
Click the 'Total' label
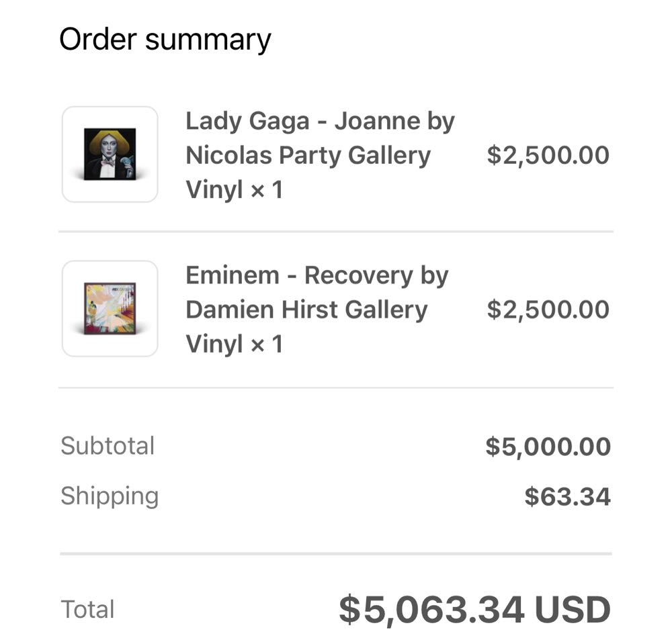click(88, 610)
